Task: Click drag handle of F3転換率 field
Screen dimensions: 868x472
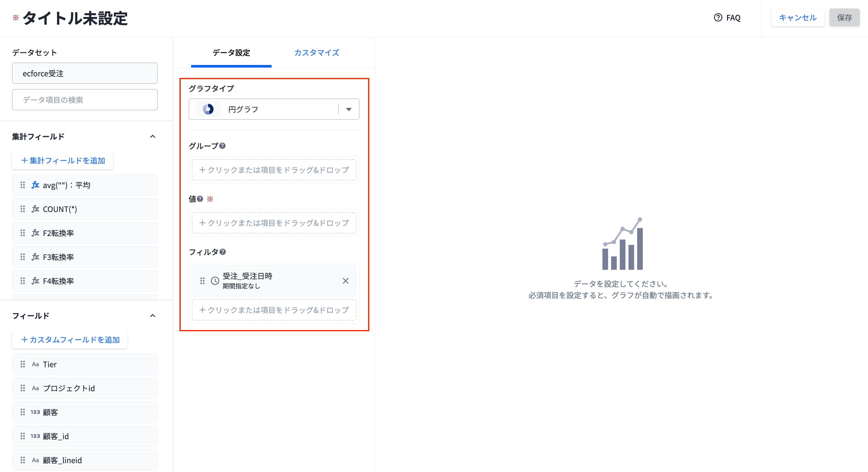Action: click(23, 257)
